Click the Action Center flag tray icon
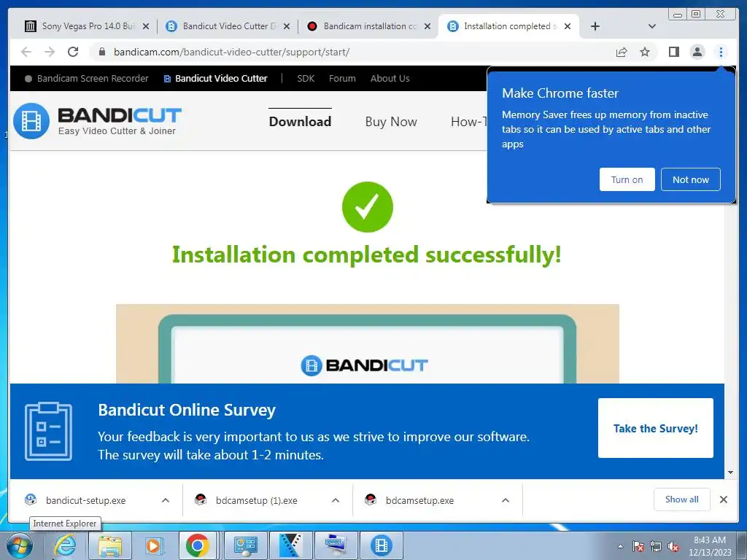The image size is (747, 560). pos(638,546)
